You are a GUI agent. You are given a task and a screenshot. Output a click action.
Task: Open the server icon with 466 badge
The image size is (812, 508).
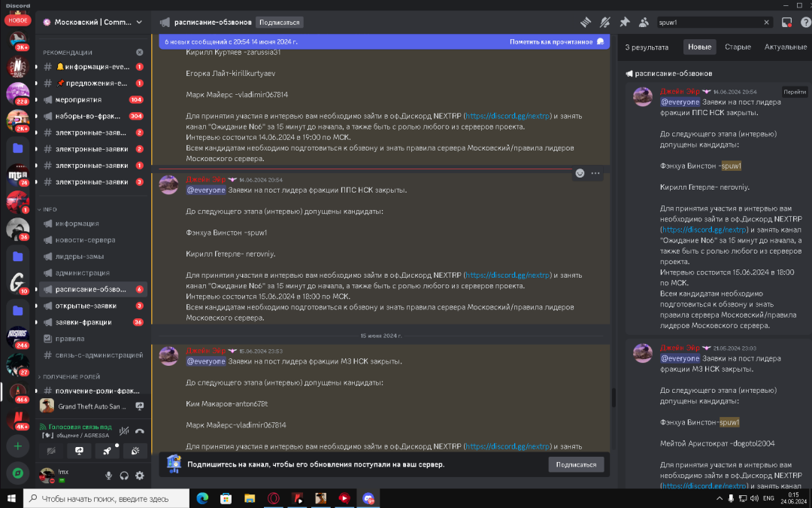[17, 391]
